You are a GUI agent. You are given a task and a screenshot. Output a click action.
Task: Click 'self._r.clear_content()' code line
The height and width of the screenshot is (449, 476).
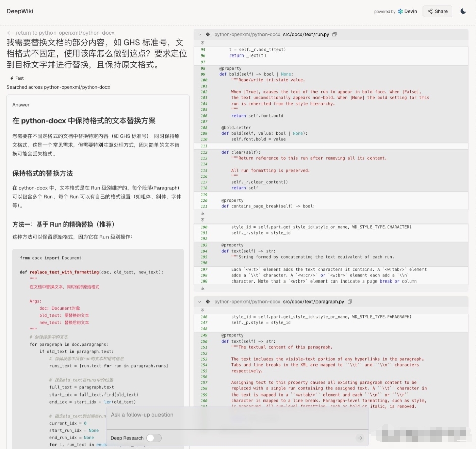point(259,182)
